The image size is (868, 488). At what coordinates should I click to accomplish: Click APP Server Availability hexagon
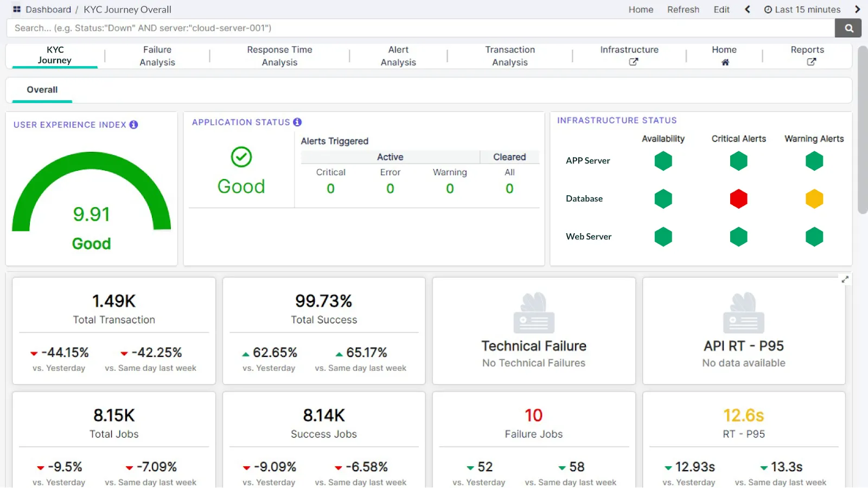pos(663,161)
